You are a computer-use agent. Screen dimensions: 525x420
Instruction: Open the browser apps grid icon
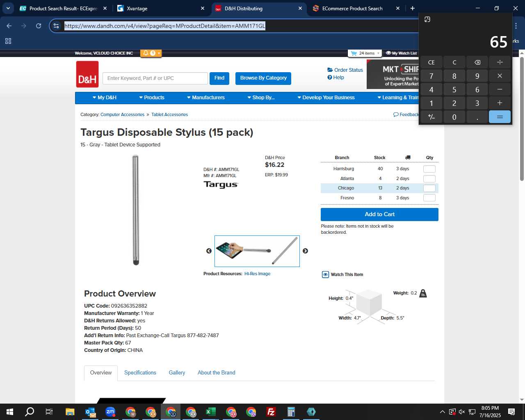point(8,41)
